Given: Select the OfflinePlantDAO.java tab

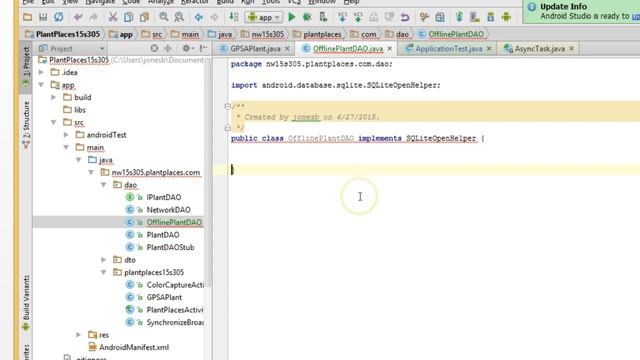Looking at the screenshot, I should point(348,49).
